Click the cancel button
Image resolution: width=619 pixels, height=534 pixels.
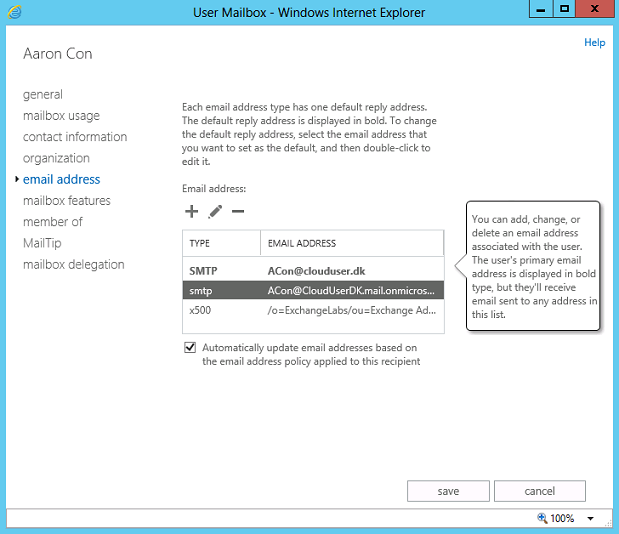(540, 491)
